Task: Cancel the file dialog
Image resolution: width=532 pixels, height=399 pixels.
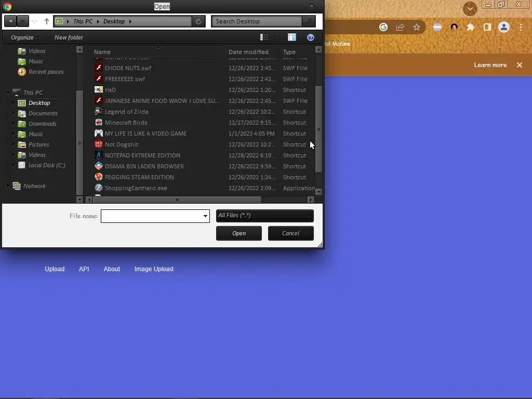Action: pyautogui.click(x=291, y=233)
